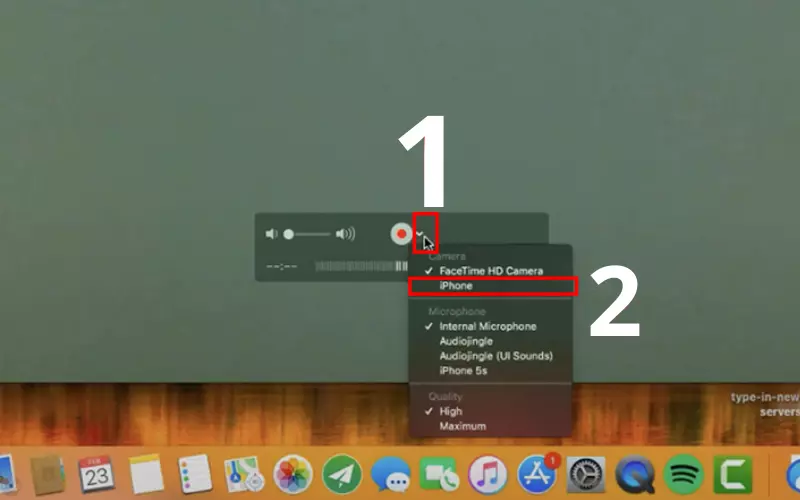
Task: Click the --:-- elapsed time readout
Action: (x=281, y=266)
